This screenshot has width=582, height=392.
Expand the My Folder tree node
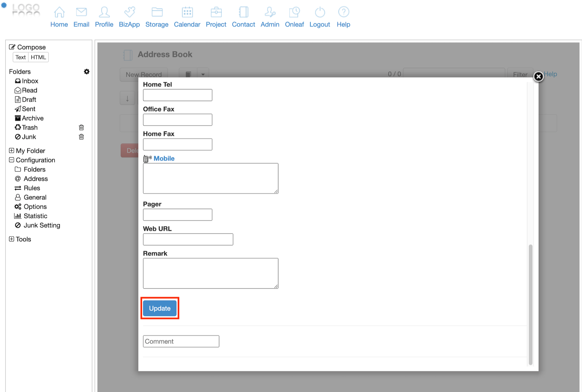point(12,151)
